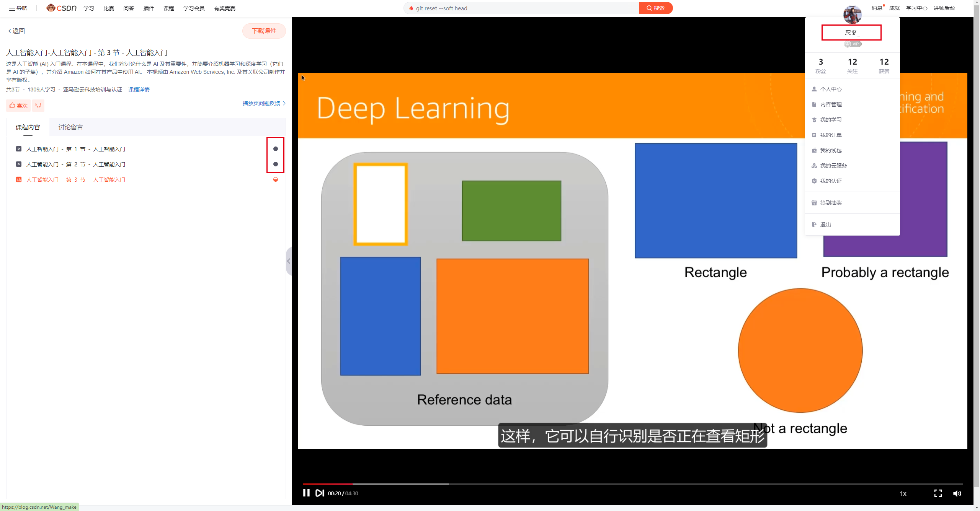
Task: Skip to next lesson video
Action: tap(320, 493)
